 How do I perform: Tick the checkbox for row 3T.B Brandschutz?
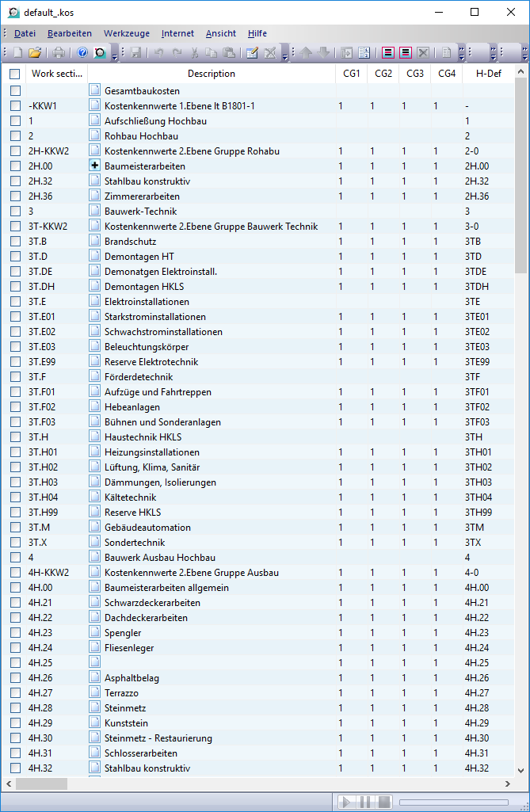tap(16, 242)
